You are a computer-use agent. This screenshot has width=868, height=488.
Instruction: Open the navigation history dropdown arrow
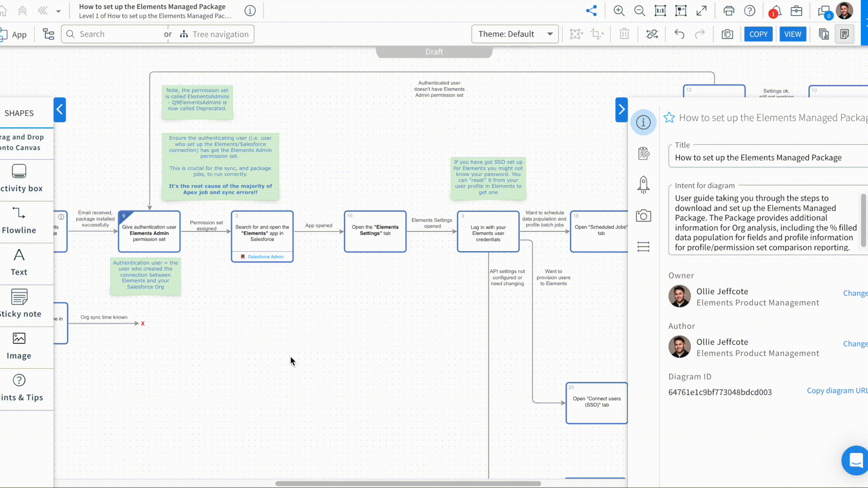(58, 11)
